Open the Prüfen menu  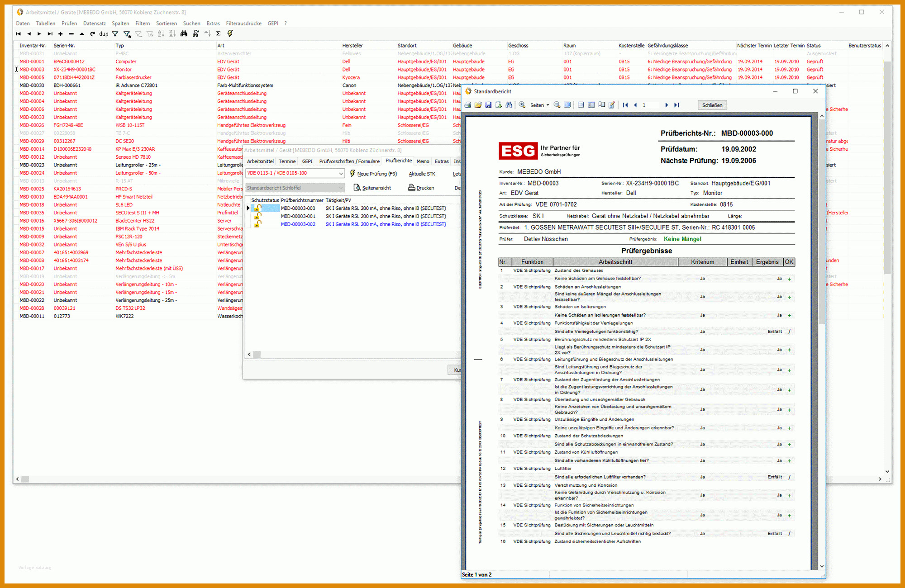point(69,24)
